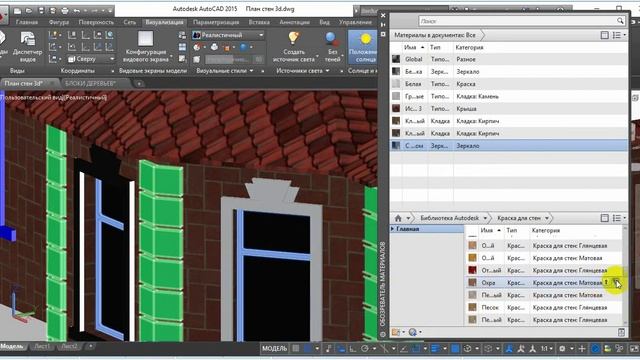Viewport: 640px width, 360px height.
Task: Open the document materials view options dropdown
Action: tap(619, 35)
